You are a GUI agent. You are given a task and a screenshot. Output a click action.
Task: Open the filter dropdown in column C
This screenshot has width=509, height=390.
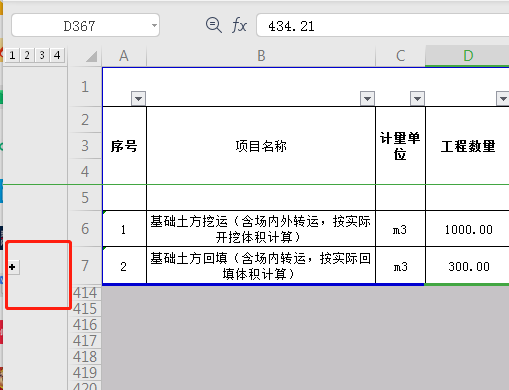click(x=417, y=98)
